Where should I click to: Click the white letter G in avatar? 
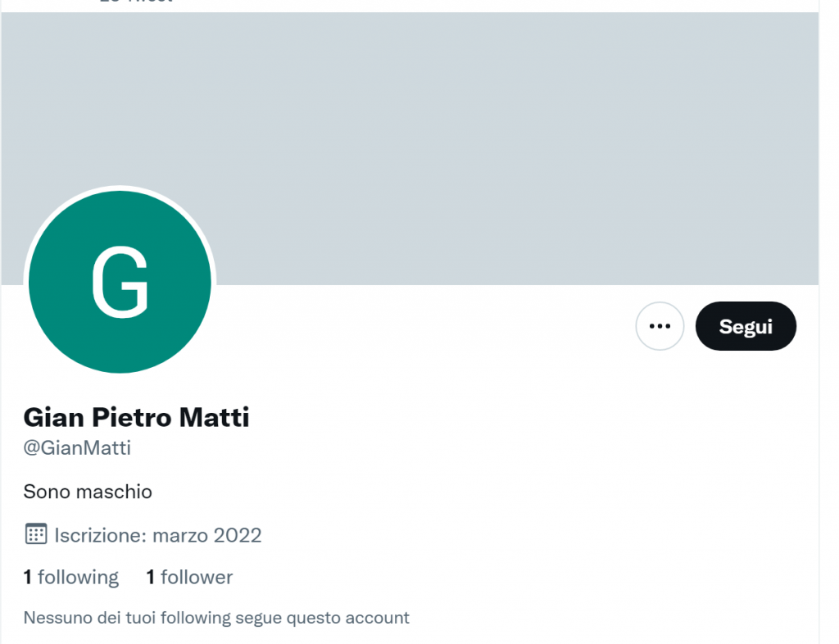(120, 283)
